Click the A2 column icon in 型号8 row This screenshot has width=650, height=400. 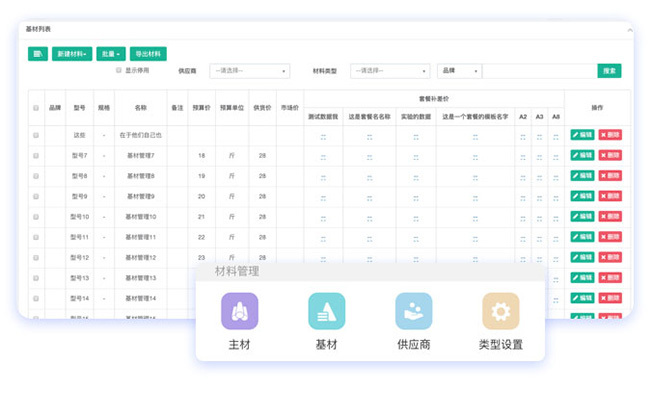(522, 176)
